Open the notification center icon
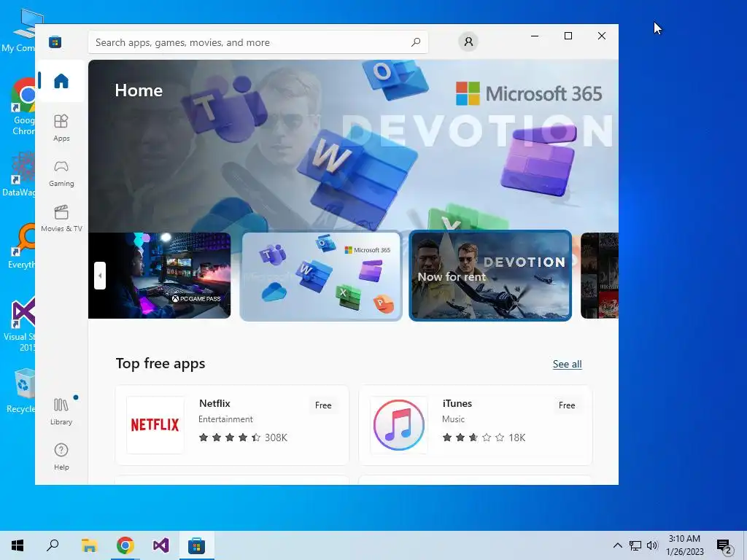 (x=724, y=546)
